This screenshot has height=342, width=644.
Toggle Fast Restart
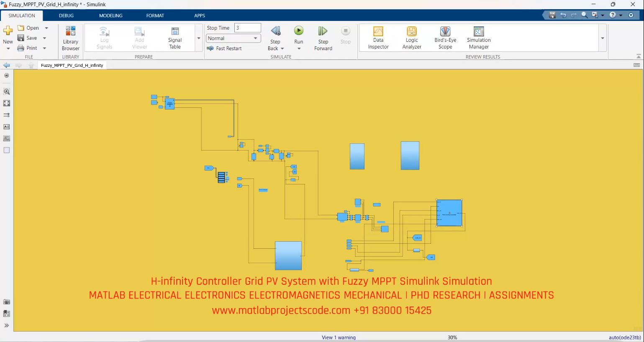(x=224, y=48)
